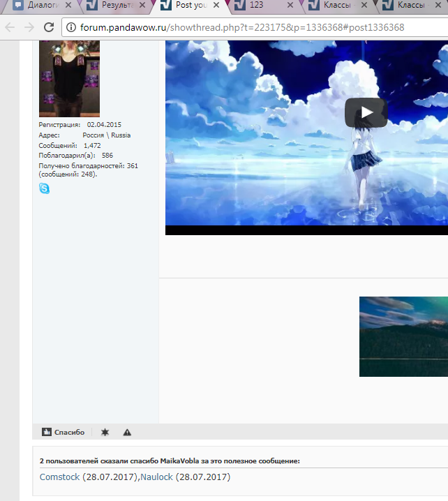
Task: Close the first Классы tab
Action: click(x=364, y=5)
